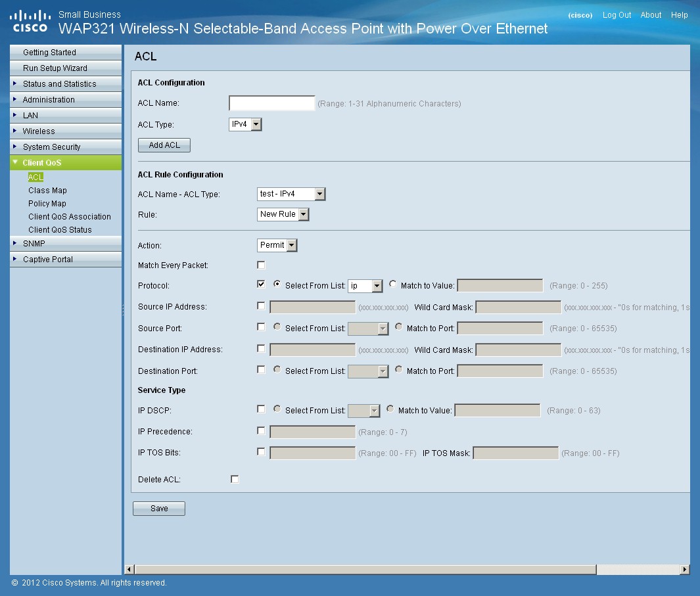Uncheck the Protocol checkbox
The height and width of the screenshot is (596, 700).
coord(261,284)
